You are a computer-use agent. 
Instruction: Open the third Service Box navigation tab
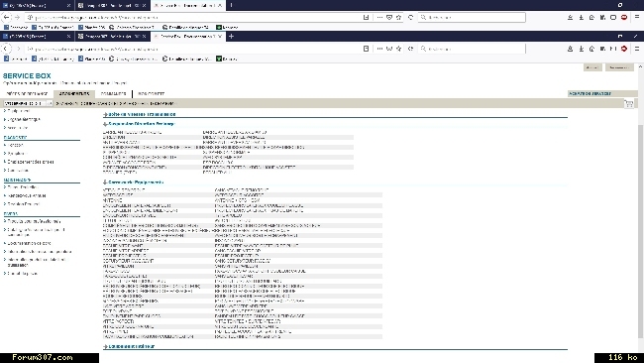[x=114, y=94]
